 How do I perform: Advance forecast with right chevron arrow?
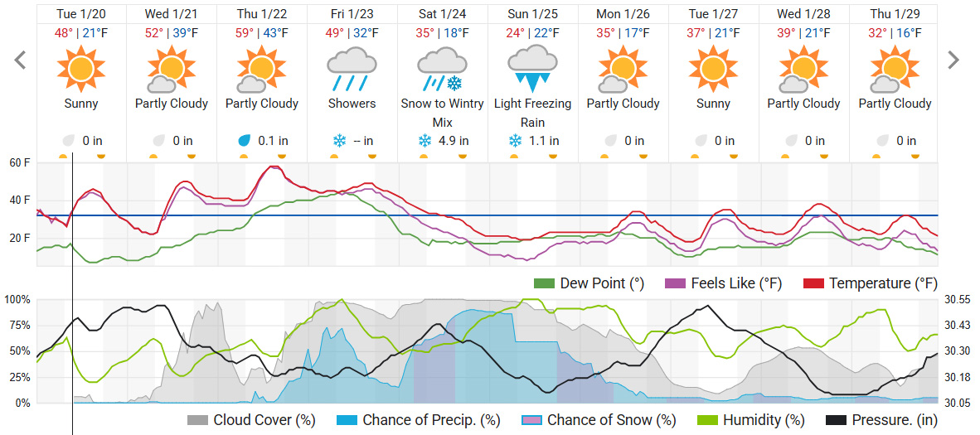pos(953,60)
